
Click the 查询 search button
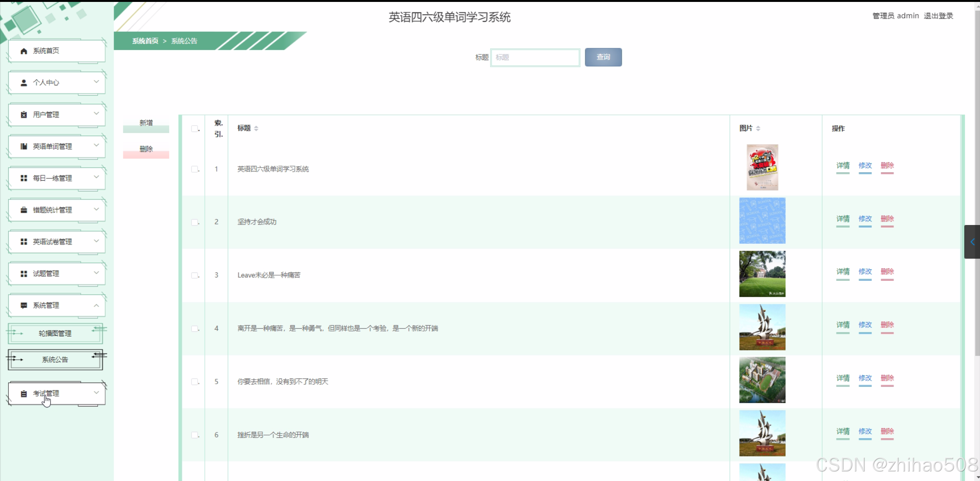[x=602, y=57]
